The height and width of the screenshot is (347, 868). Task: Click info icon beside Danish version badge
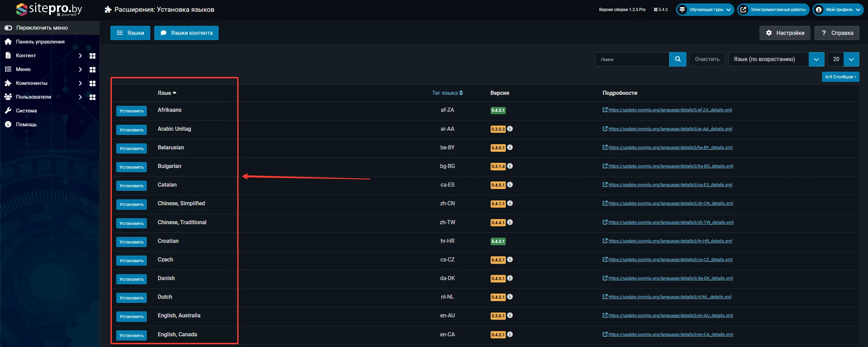point(510,278)
